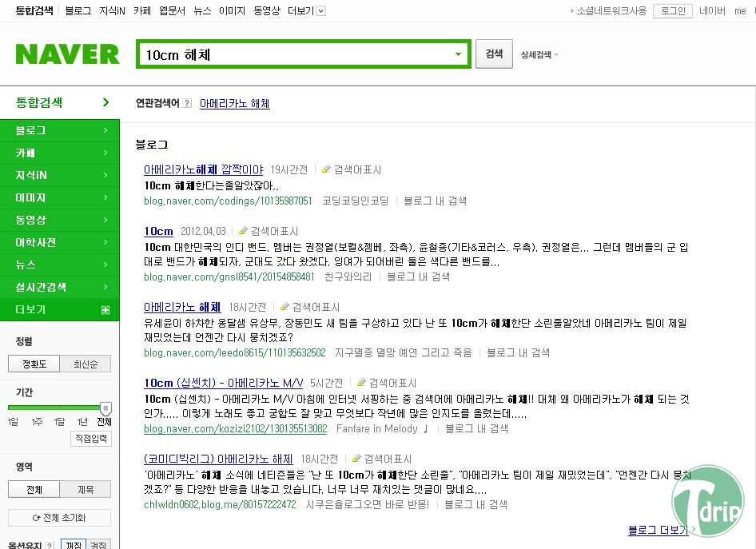Select 전체 under the 영역 filter

[34, 489]
